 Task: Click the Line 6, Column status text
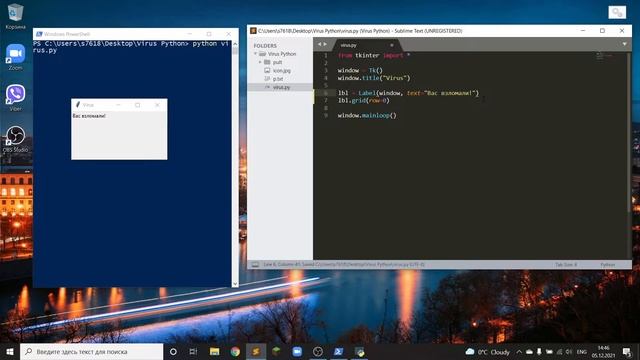pos(344,265)
